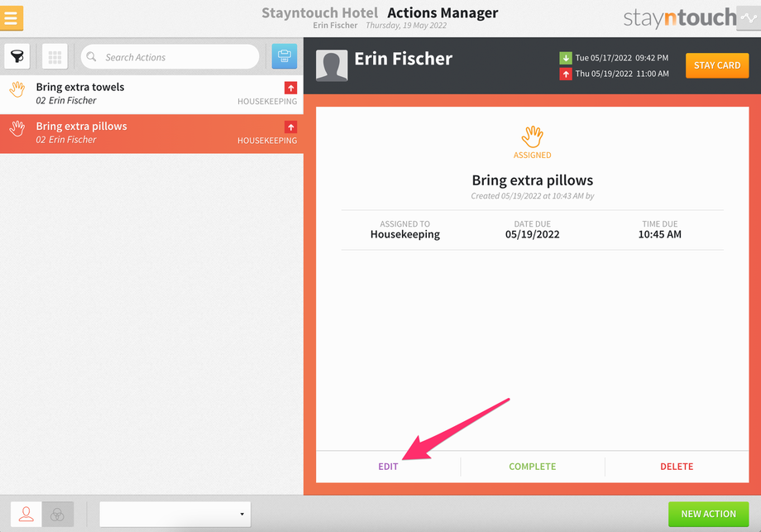
Task: Click the activity graph icon at top right
Action: point(749,18)
